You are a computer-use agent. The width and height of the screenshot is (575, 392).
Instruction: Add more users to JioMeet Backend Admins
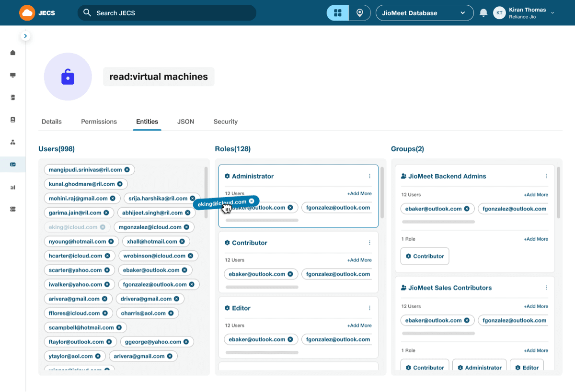point(536,195)
